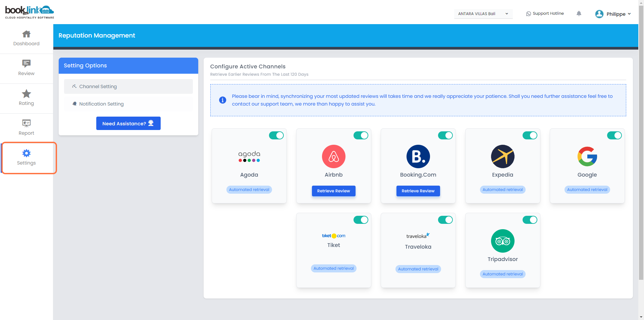Open the ANTARA VILLAS Bali property dropdown
The height and width of the screenshot is (320, 644).
click(483, 14)
